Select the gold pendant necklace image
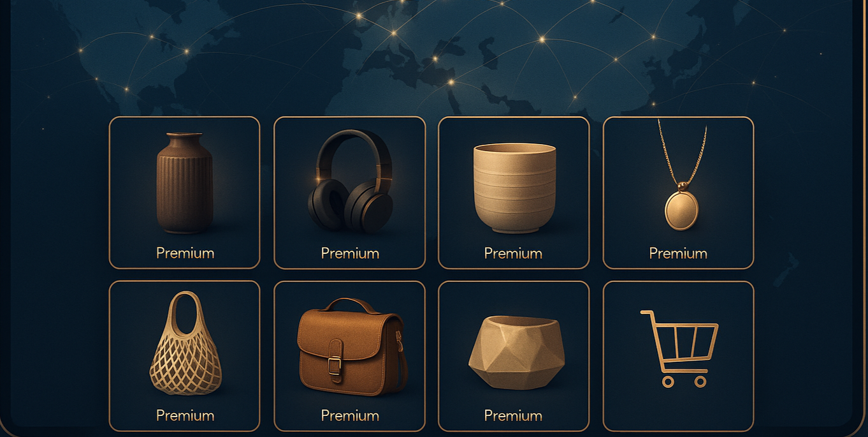This screenshot has width=868, height=437. click(682, 175)
